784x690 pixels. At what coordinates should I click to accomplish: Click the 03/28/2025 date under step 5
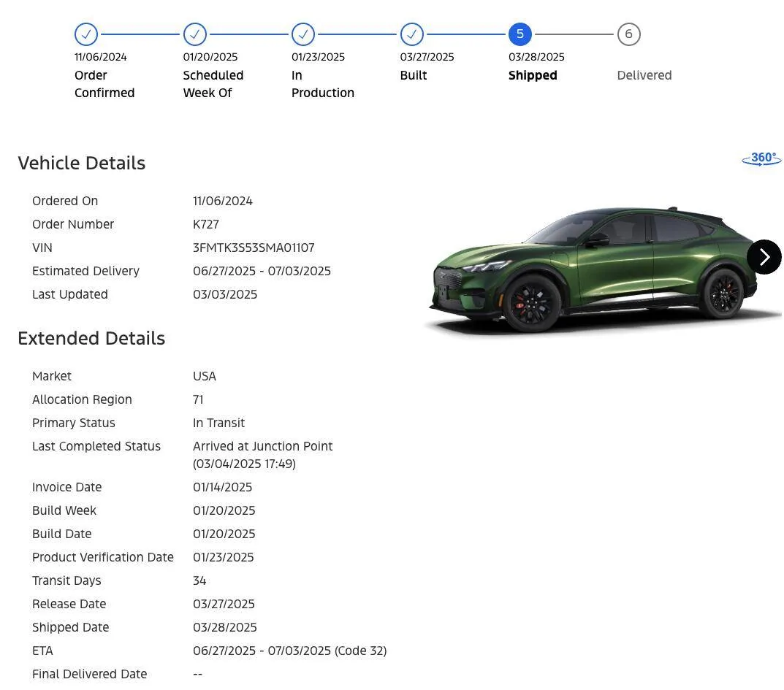536,57
